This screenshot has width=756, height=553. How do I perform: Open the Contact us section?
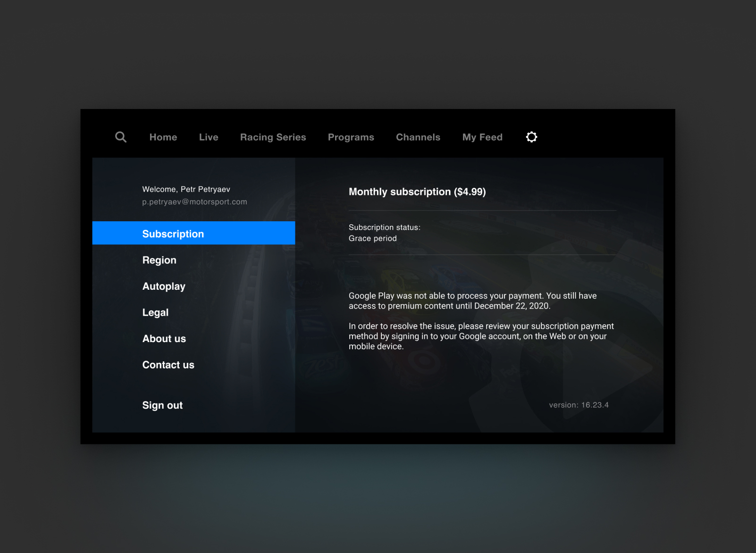(x=168, y=365)
